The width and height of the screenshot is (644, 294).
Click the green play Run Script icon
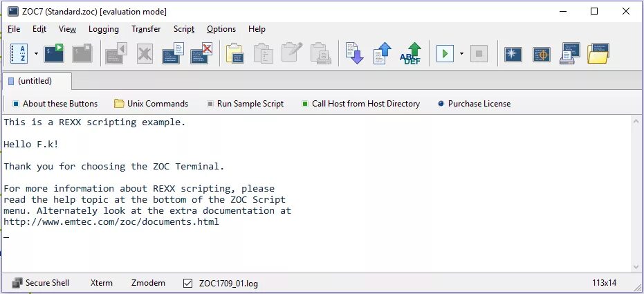(445, 53)
